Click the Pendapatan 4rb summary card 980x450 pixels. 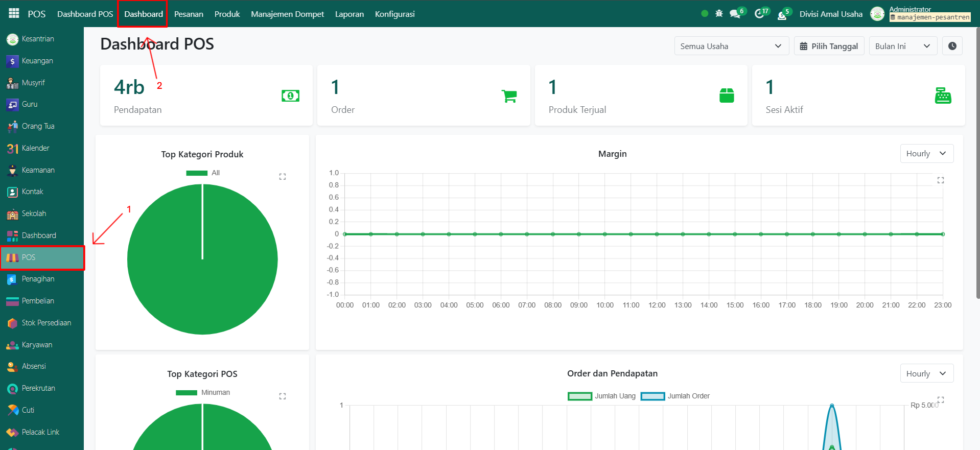(x=206, y=96)
